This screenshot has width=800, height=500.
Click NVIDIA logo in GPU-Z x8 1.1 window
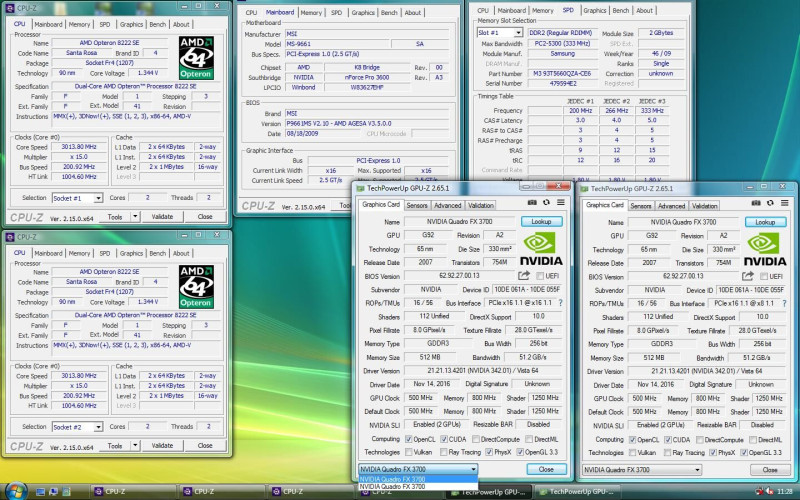pos(765,249)
